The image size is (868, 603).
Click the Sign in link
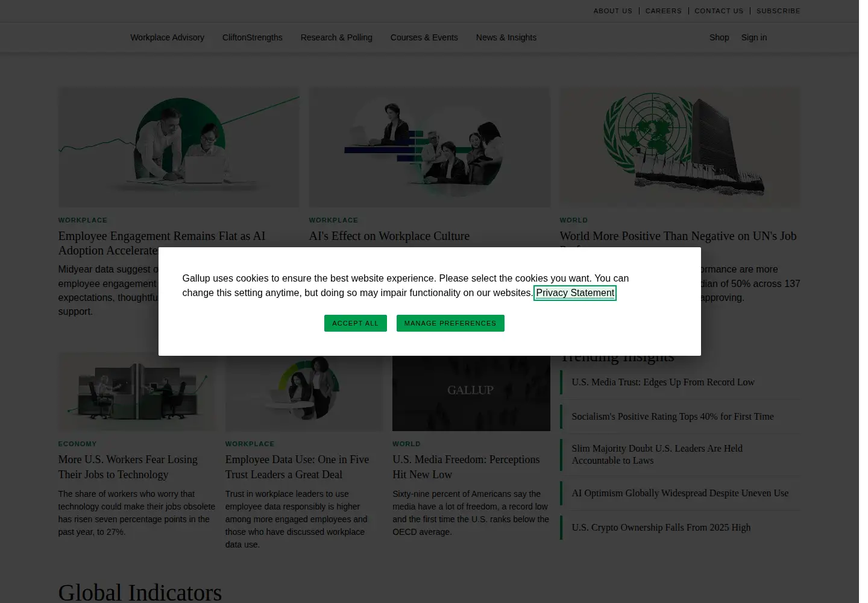pyautogui.click(x=753, y=37)
